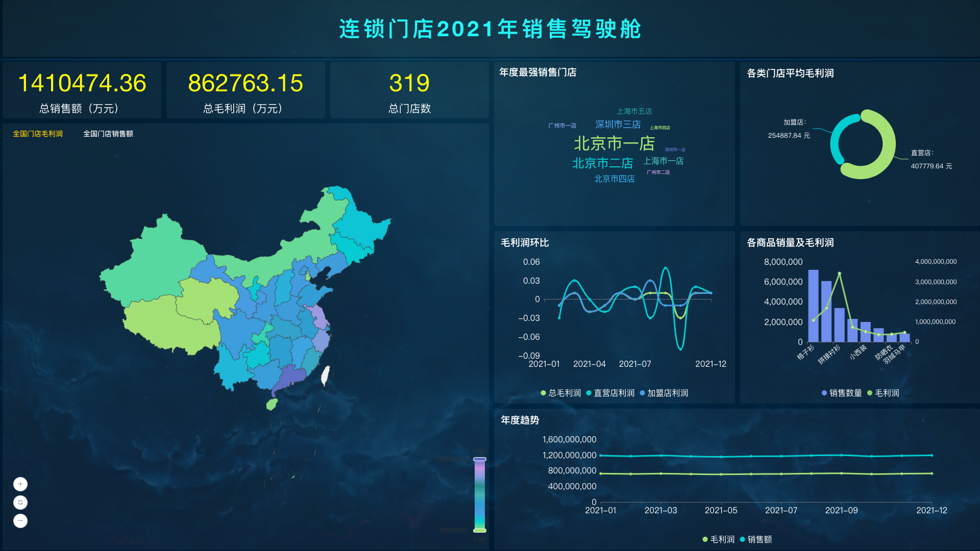
Task: Switch to the 全国门店毛利润 tab
Action: coord(38,134)
